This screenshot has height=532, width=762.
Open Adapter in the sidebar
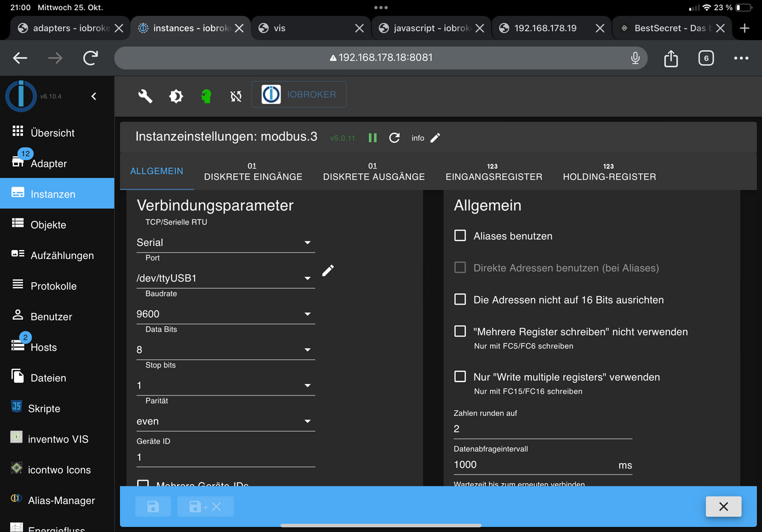(57, 163)
